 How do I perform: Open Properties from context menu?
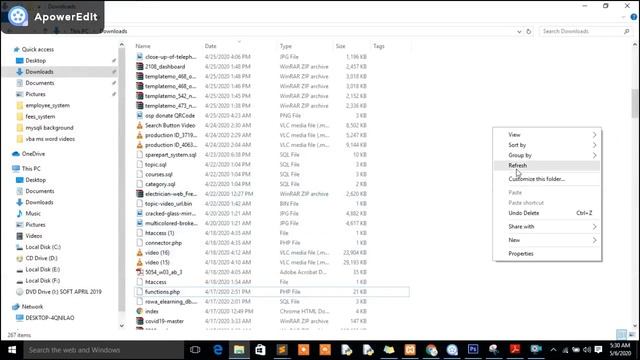pyautogui.click(x=547, y=254)
